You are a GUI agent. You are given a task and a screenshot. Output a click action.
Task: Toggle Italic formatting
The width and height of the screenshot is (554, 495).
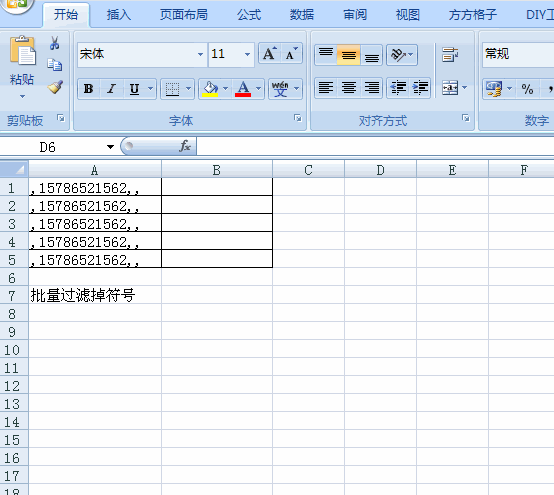pyautogui.click(x=112, y=88)
